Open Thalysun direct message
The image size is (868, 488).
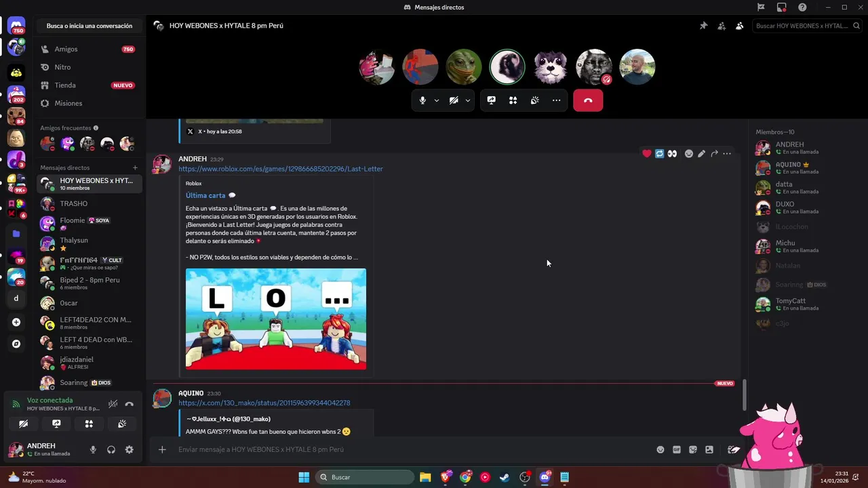point(90,243)
